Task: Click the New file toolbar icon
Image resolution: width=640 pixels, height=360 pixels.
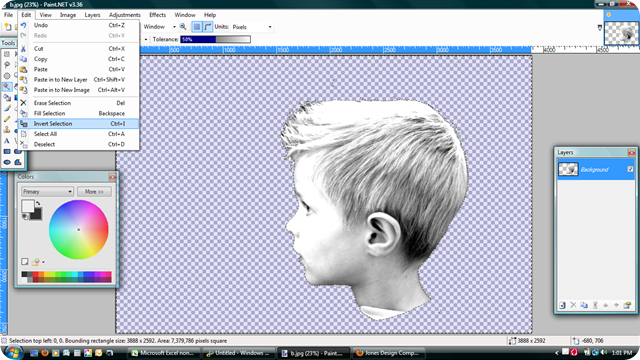Action: [x=8, y=27]
